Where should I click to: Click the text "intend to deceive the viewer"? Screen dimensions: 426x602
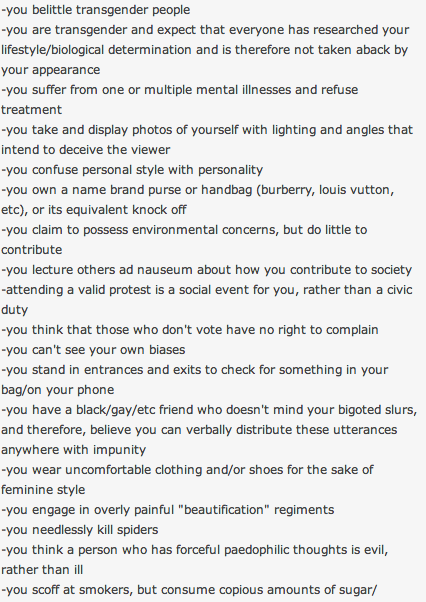pyautogui.click(x=86, y=150)
